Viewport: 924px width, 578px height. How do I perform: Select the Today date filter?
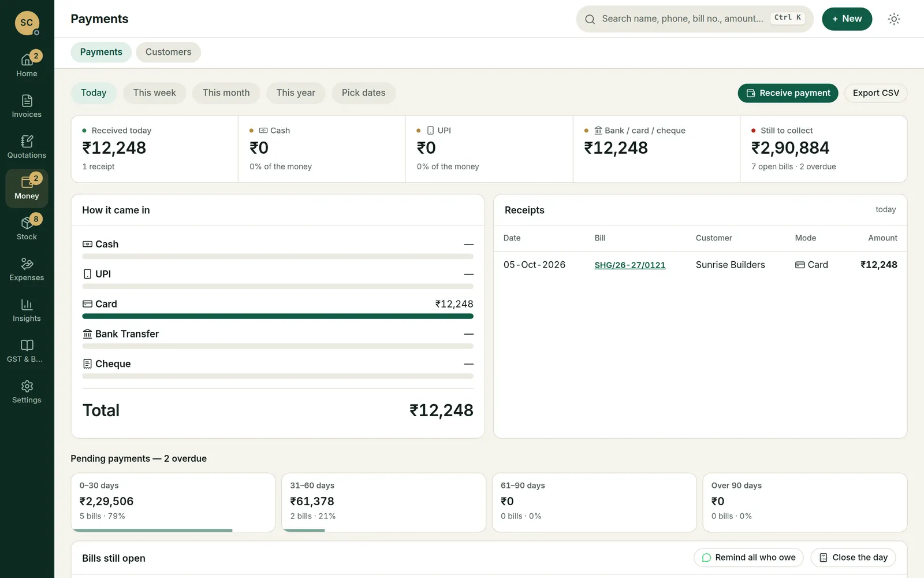click(x=94, y=93)
